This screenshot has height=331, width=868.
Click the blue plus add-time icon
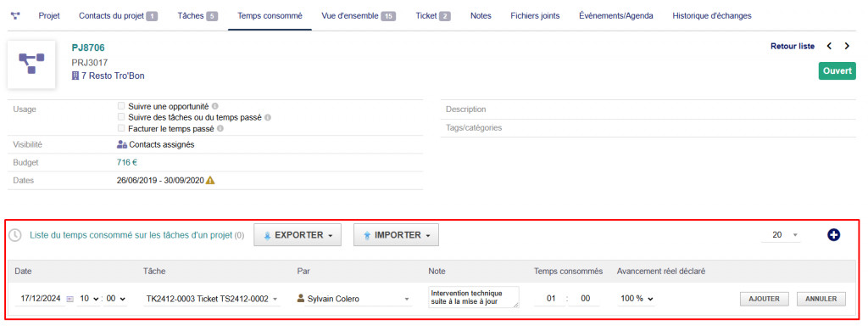click(833, 235)
